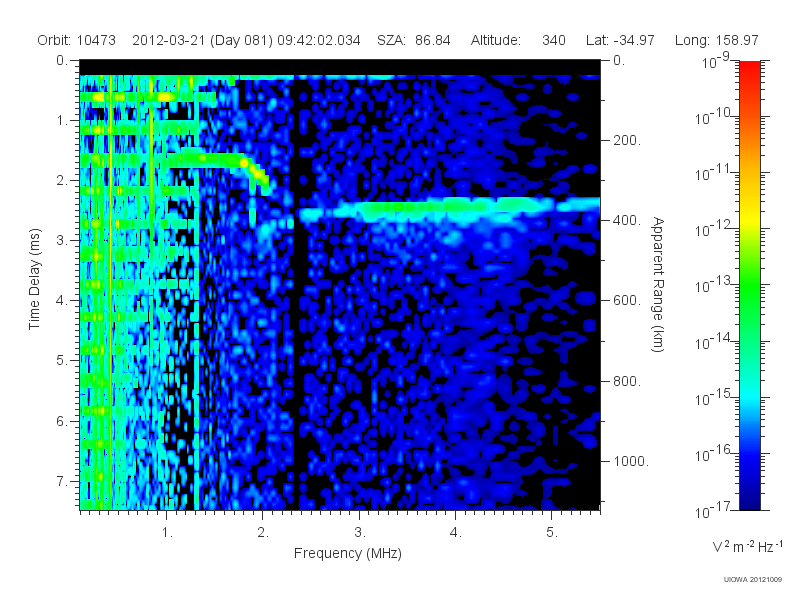Click the 'Time Delay (ms)' axis label
The width and height of the screenshot is (800, 600).
coord(34,279)
